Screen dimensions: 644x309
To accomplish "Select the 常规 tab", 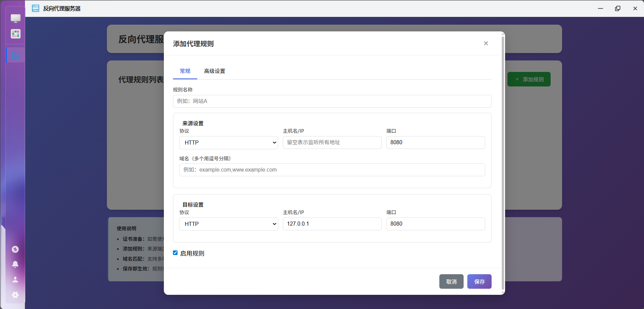I will coord(185,71).
